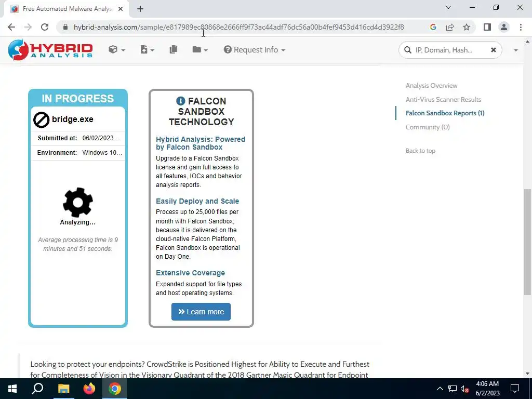Click the blocked circle icon beside bridge.exe
The width and height of the screenshot is (532, 399).
pos(42,120)
